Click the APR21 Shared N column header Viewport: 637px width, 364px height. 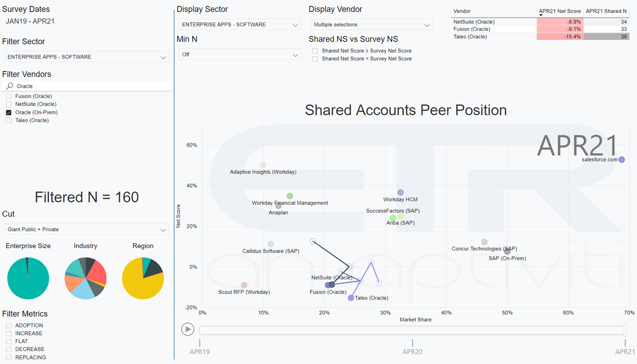point(606,11)
